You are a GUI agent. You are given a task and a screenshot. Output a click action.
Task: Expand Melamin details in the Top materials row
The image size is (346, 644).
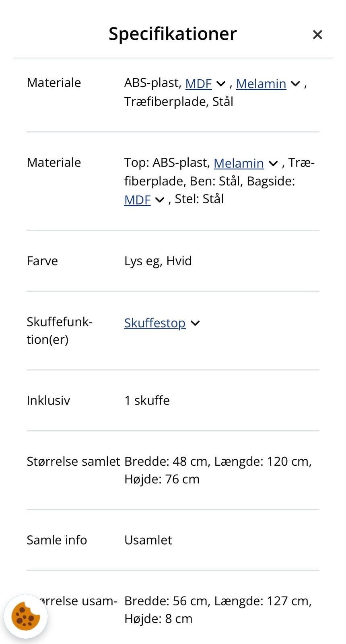pyautogui.click(x=273, y=163)
